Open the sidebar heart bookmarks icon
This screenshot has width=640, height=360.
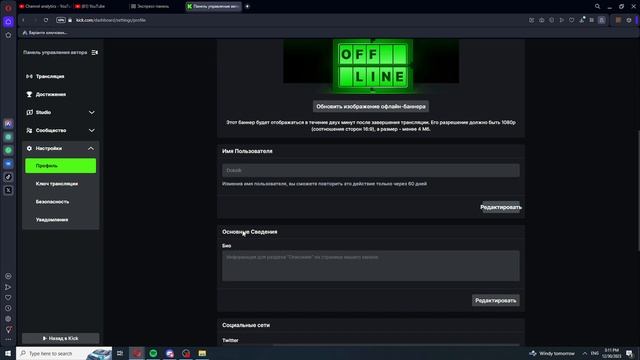click(8, 298)
